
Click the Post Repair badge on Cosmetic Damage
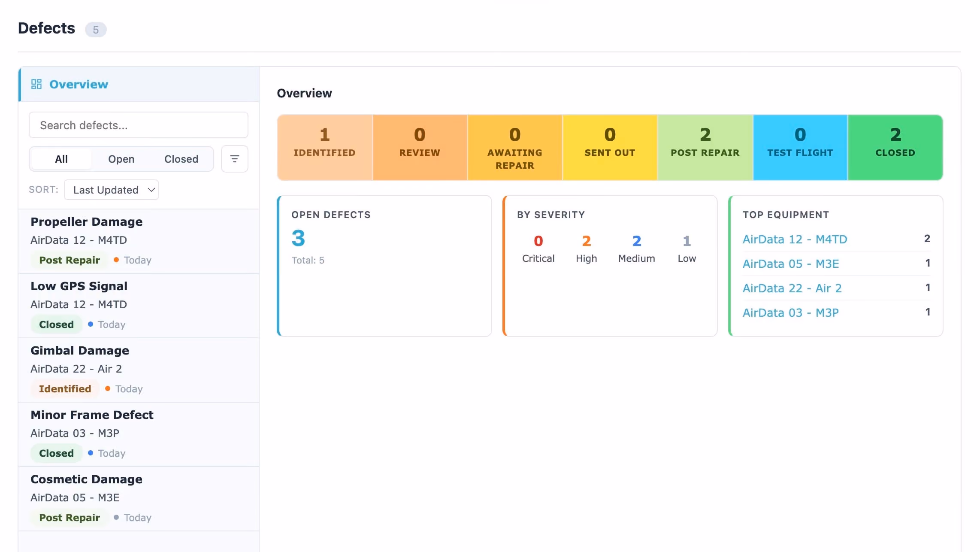tap(70, 518)
